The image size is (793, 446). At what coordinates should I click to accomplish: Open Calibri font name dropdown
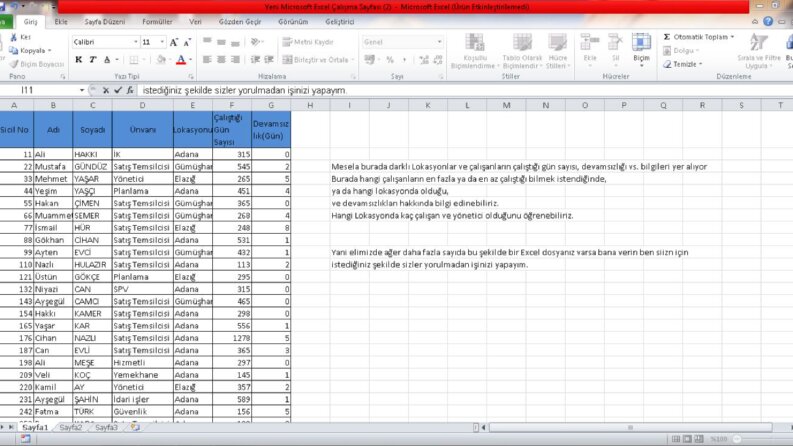136,42
